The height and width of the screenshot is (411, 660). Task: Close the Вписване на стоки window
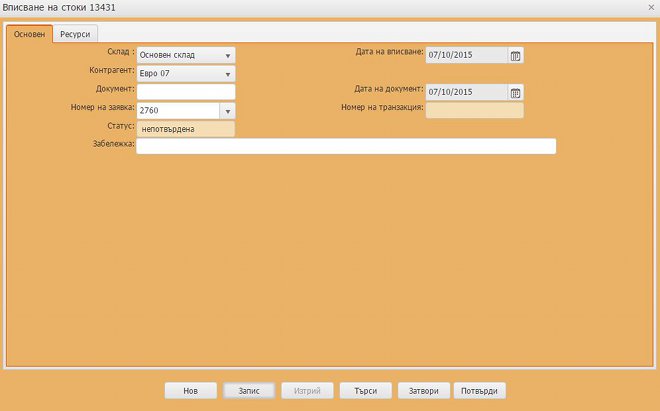[x=651, y=7]
